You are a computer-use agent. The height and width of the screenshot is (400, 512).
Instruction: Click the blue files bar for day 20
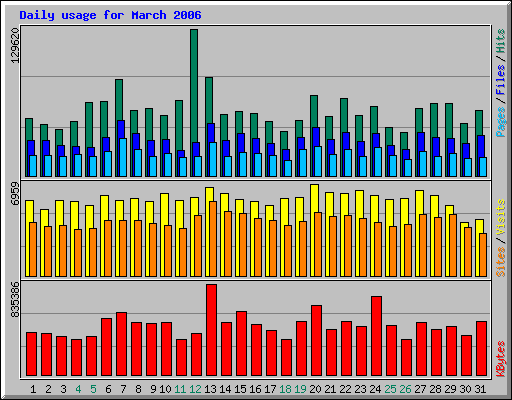[316, 137]
